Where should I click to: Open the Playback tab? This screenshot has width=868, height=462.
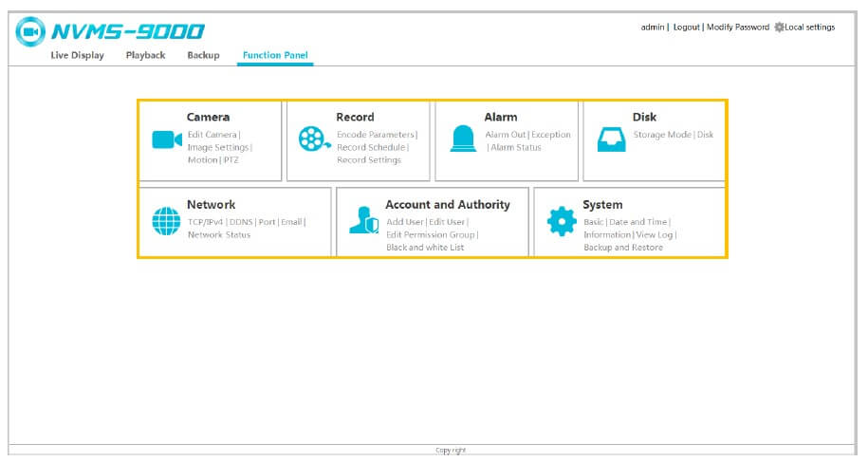[145, 55]
